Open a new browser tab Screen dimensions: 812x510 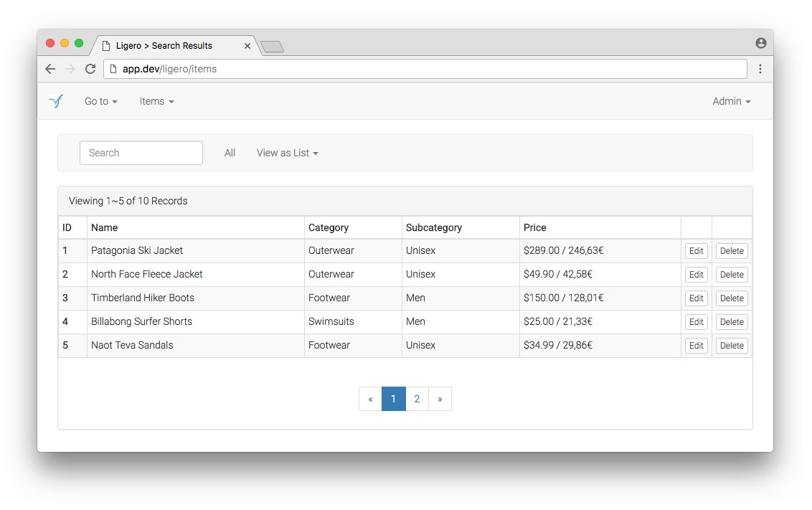(272, 47)
